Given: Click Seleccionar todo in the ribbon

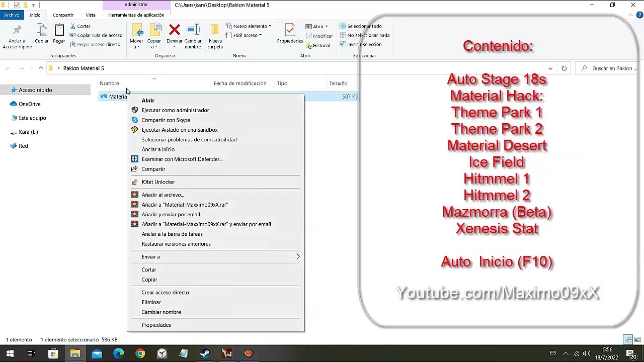Looking at the screenshot, I should (x=361, y=26).
